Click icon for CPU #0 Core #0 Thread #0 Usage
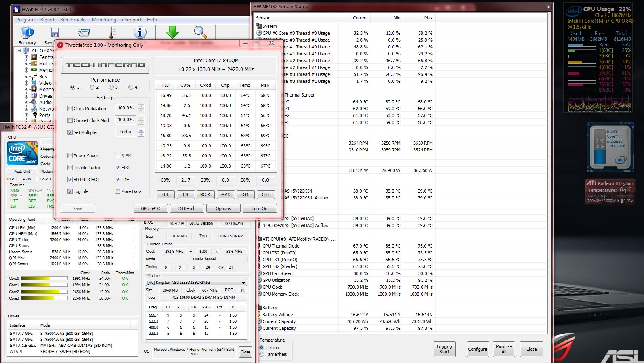 click(259, 33)
